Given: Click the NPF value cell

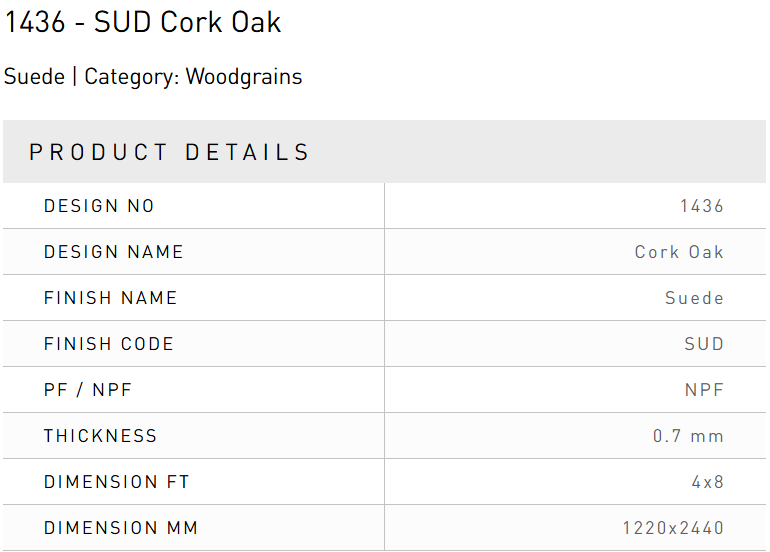Looking at the screenshot, I should [x=704, y=390].
